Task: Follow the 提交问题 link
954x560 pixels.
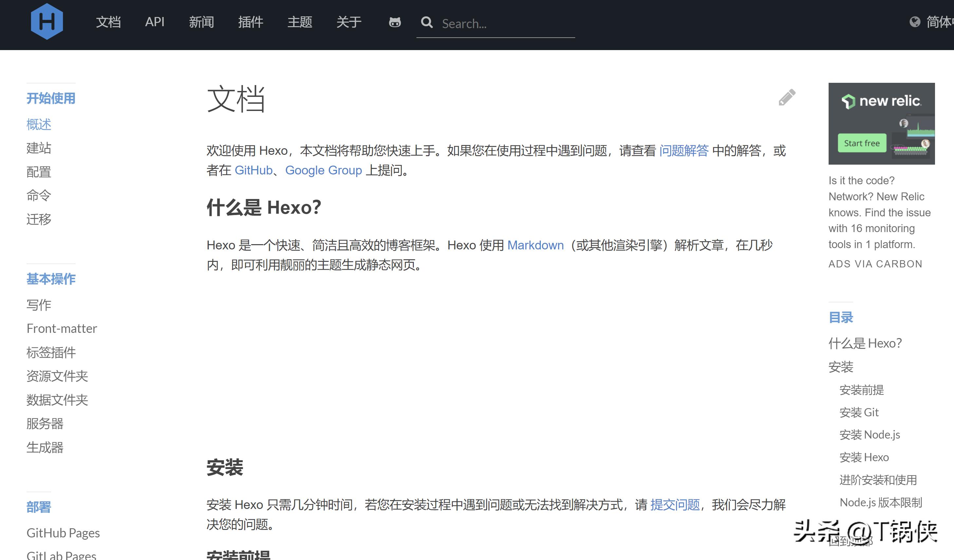Action: click(x=675, y=505)
